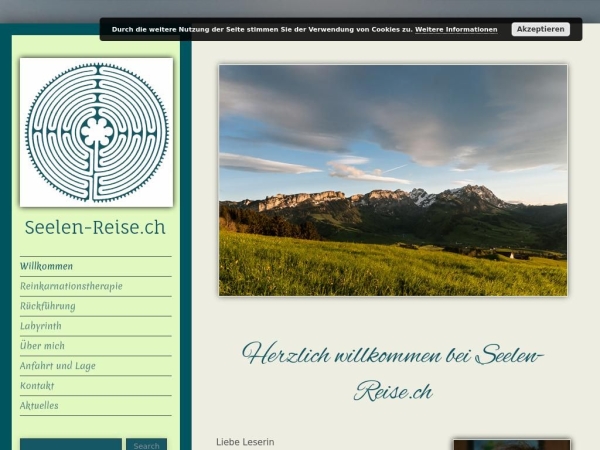600x450 pixels.
Task: Click the labyrinth logo image
Action: click(x=96, y=132)
